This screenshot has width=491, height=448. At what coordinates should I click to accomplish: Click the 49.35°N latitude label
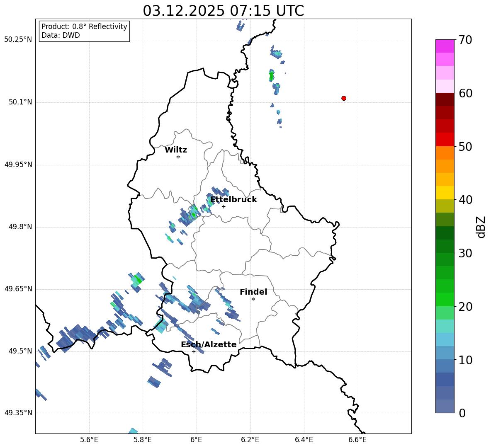(18, 413)
